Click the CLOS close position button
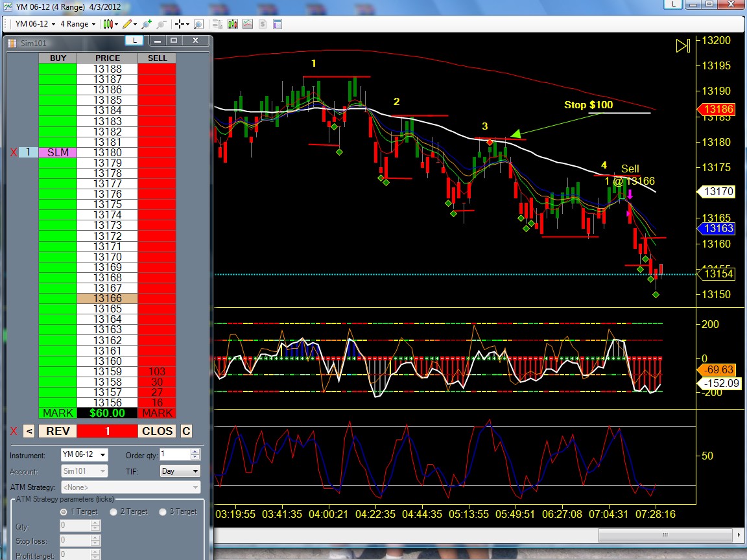Image resolution: width=747 pixels, height=560 pixels. click(157, 431)
